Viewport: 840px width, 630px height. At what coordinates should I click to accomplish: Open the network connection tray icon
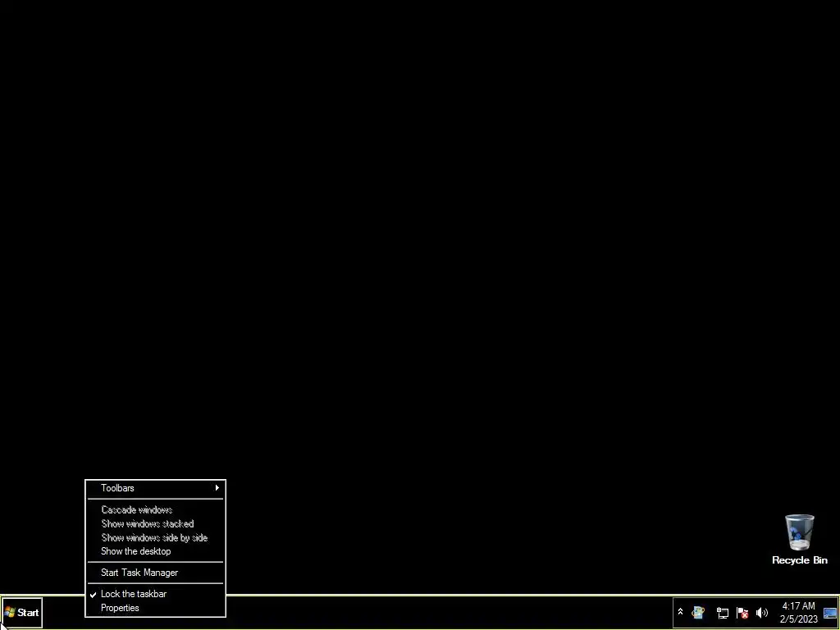coord(723,612)
